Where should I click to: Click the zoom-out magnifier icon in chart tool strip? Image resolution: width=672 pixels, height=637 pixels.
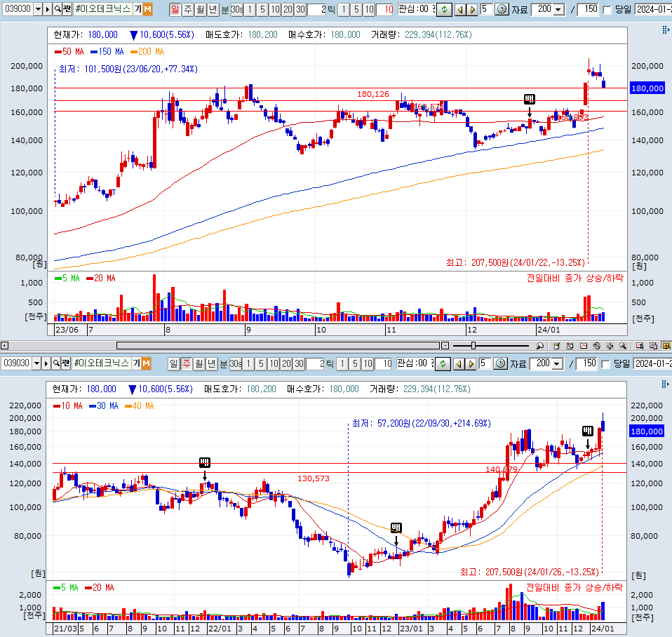point(540,345)
